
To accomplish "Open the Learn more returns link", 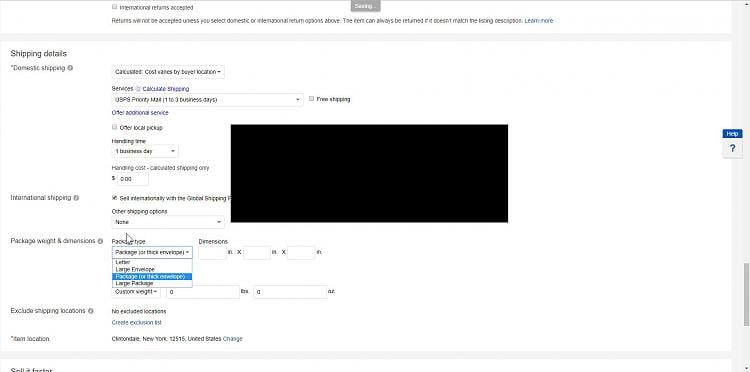I will (x=539, y=21).
